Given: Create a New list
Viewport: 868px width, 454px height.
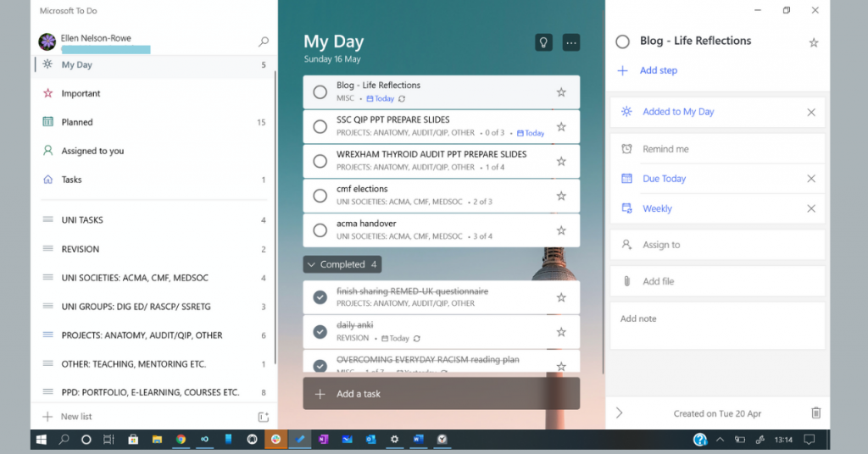Looking at the screenshot, I should click(76, 417).
